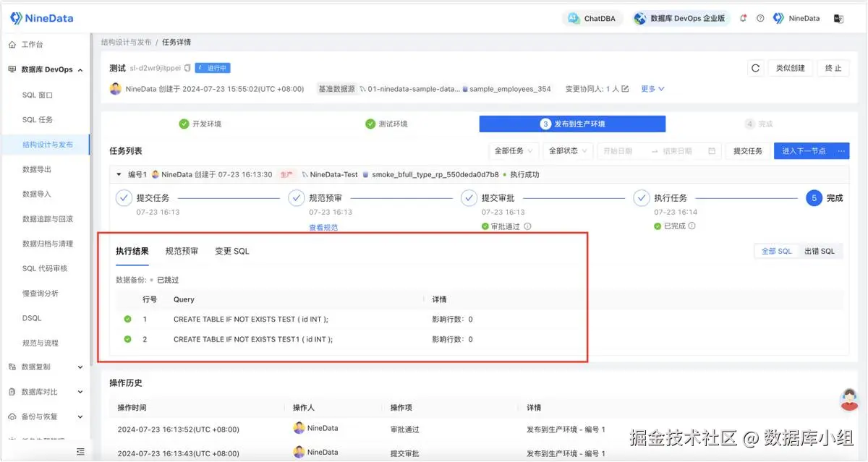Open 规范与流程 in the sidebar
The height and width of the screenshot is (462, 868).
coord(41,343)
